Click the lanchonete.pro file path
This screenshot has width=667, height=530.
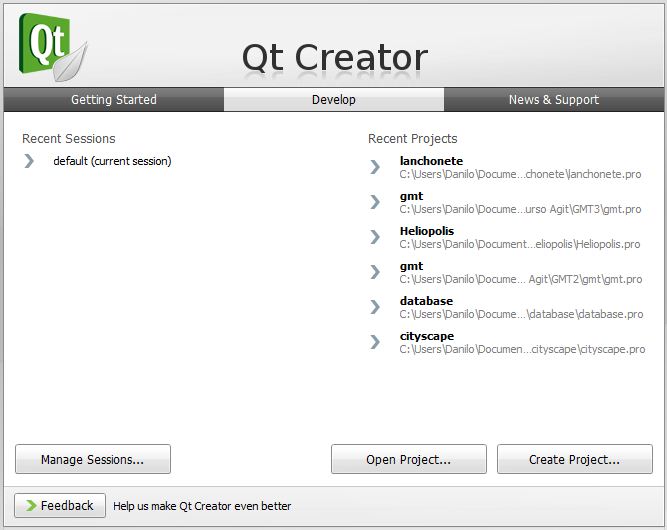point(520,174)
